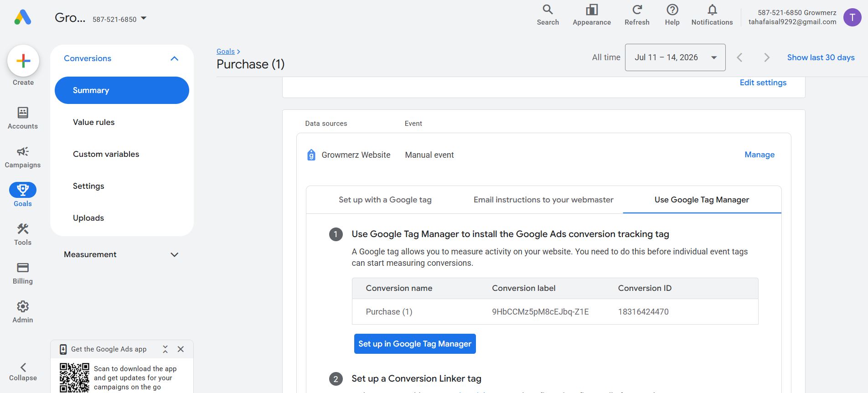Click the Manual event text
Image resolution: width=868 pixels, height=393 pixels.
[x=429, y=155]
